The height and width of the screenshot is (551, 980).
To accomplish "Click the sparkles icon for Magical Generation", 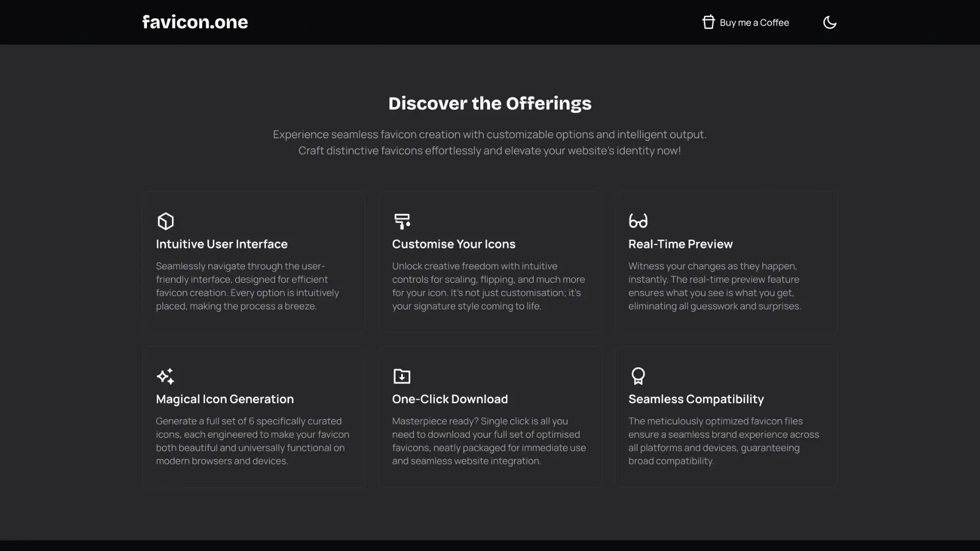I will 165,376.
